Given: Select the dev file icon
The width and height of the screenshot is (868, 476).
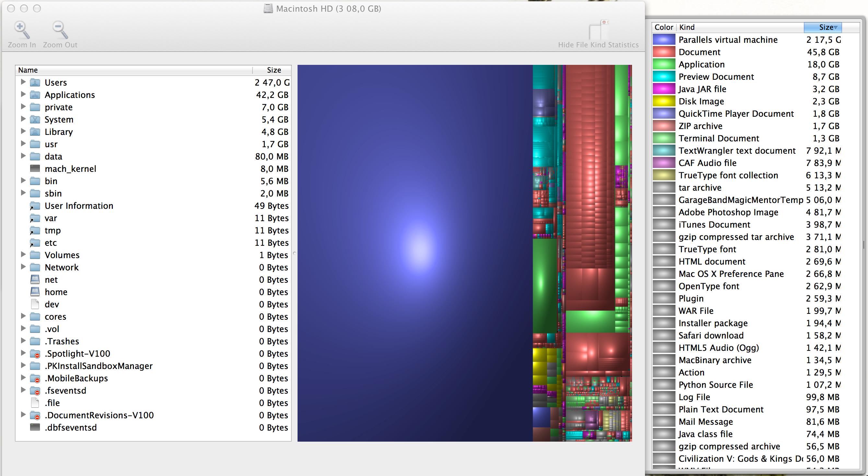Looking at the screenshot, I should point(35,304).
